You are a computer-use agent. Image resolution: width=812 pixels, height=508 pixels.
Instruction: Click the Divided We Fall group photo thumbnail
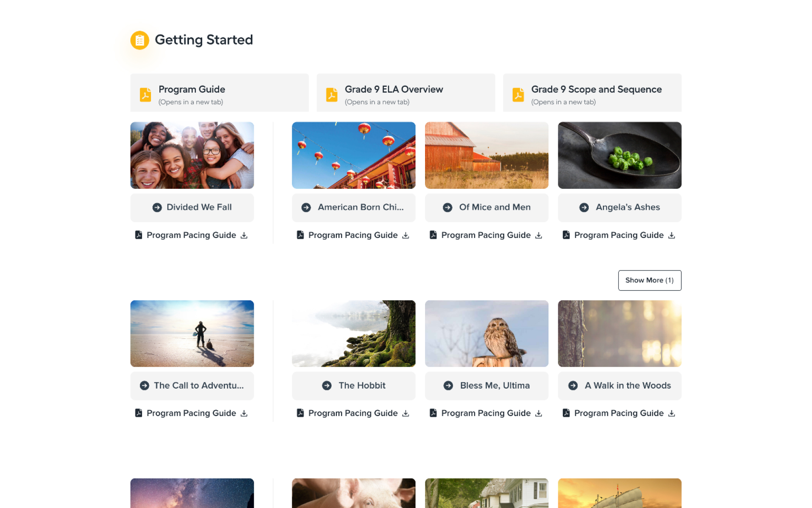pos(192,155)
